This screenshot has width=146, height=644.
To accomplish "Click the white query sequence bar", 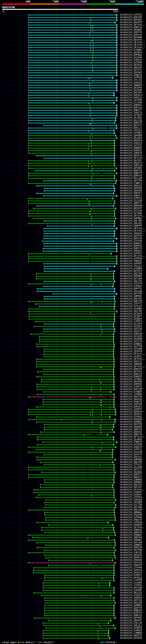I will pos(60,10).
